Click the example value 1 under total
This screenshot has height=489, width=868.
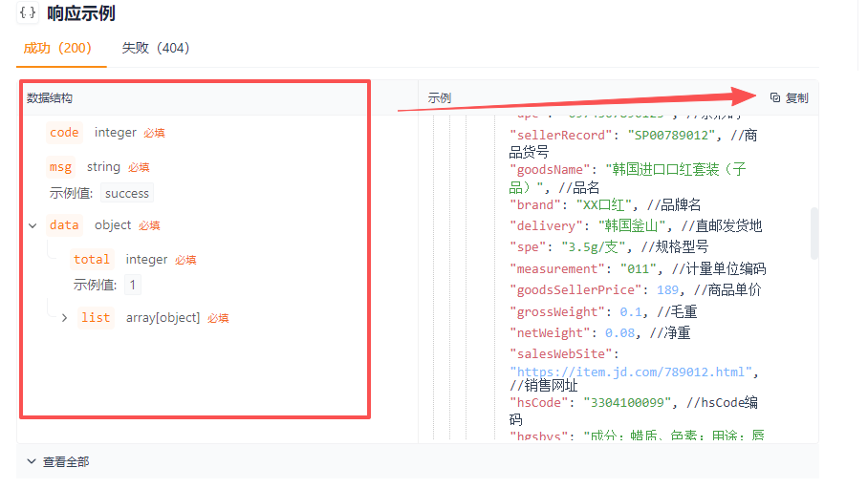pyautogui.click(x=132, y=285)
